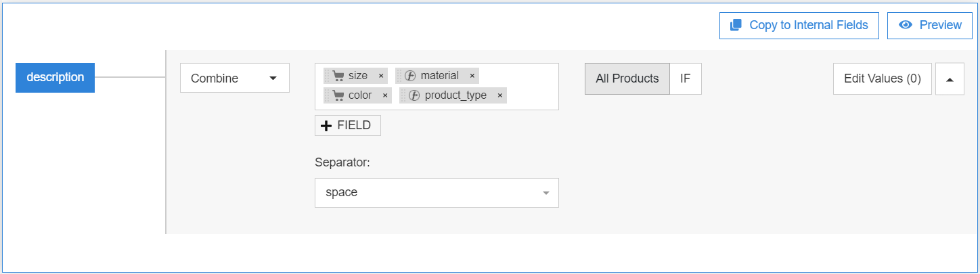Click the shopping cart icon on size tag
This screenshot has height=274, width=980.
coord(338,76)
